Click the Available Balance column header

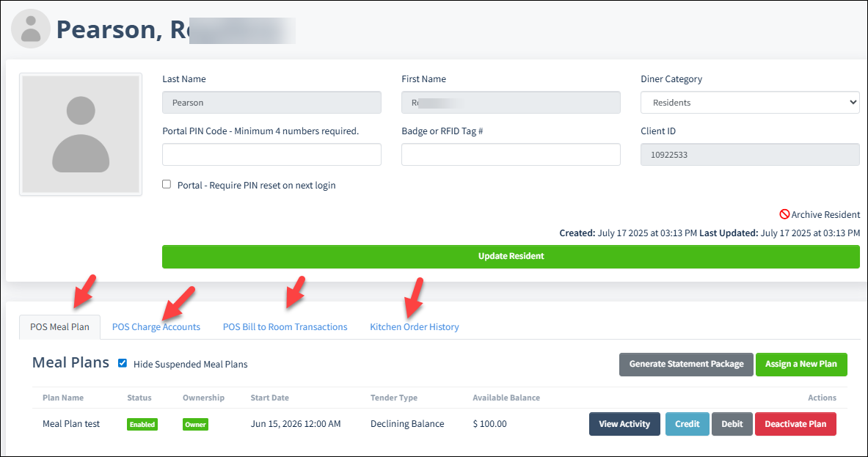point(506,398)
